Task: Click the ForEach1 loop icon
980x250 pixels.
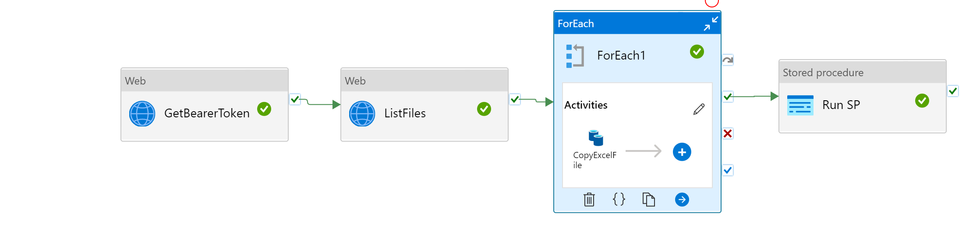Action: tap(575, 56)
